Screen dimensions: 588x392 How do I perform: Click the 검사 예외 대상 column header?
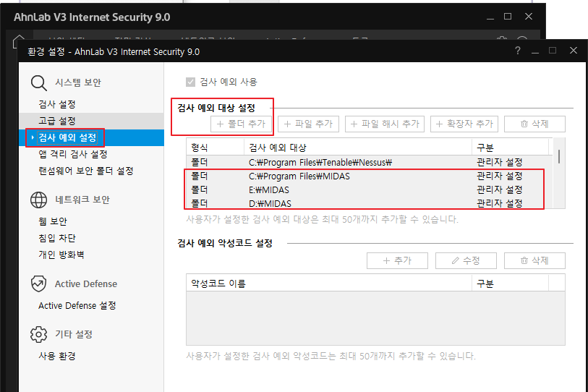pos(358,148)
